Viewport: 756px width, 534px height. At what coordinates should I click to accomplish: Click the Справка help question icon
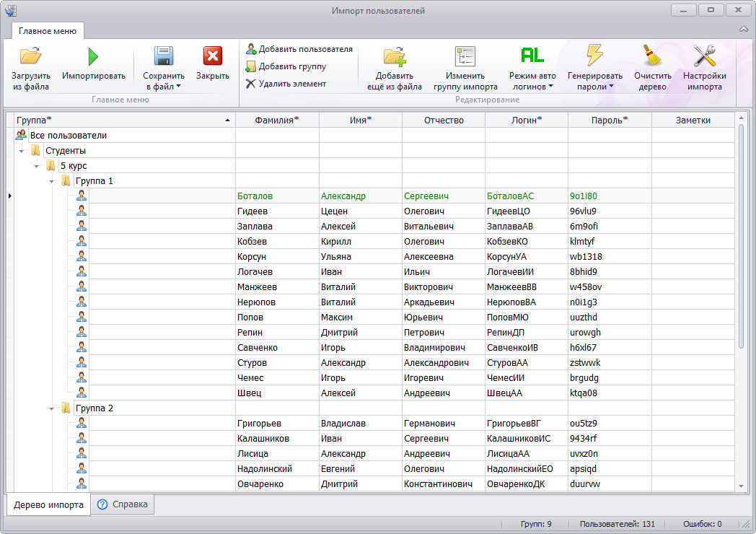click(102, 504)
